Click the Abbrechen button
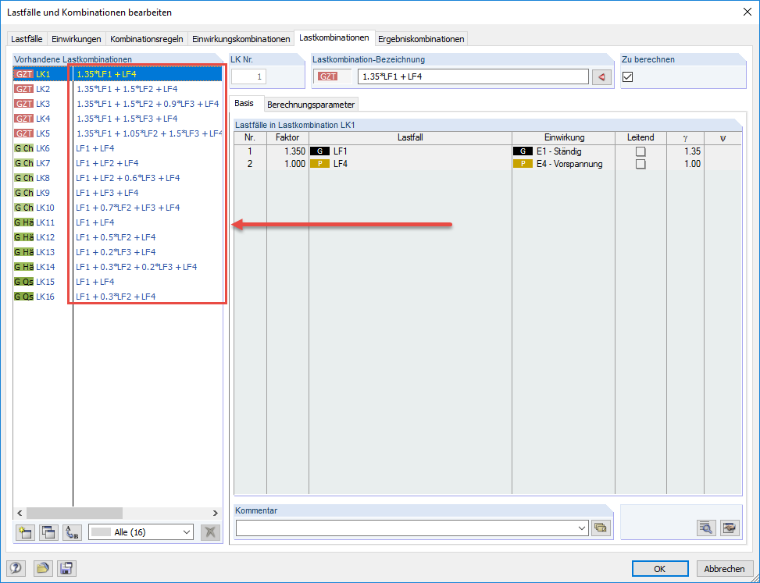This screenshot has width=760, height=583. click(x=724, y=568)
